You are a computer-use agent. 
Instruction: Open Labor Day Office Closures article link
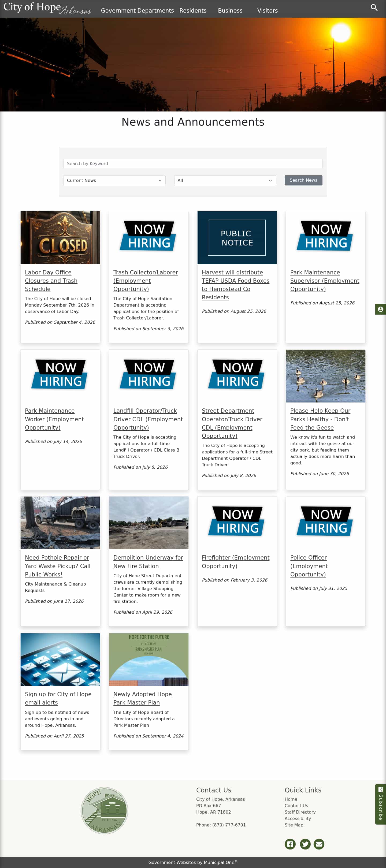point(51,280)
